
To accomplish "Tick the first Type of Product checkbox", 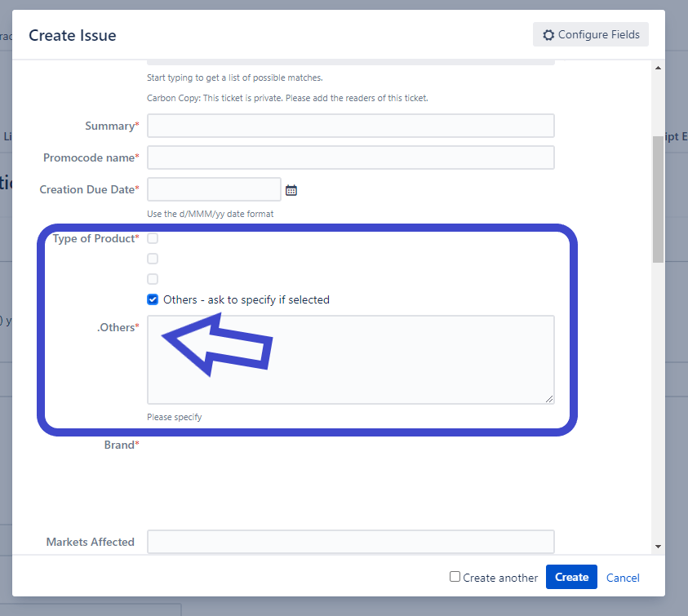I will [x=153, y=238].
